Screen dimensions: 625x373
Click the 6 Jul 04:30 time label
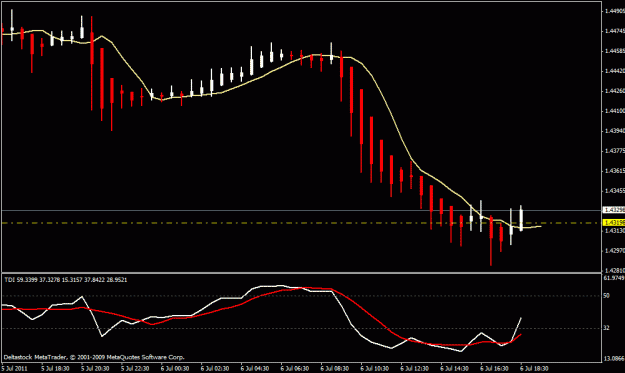pos(254,369)
